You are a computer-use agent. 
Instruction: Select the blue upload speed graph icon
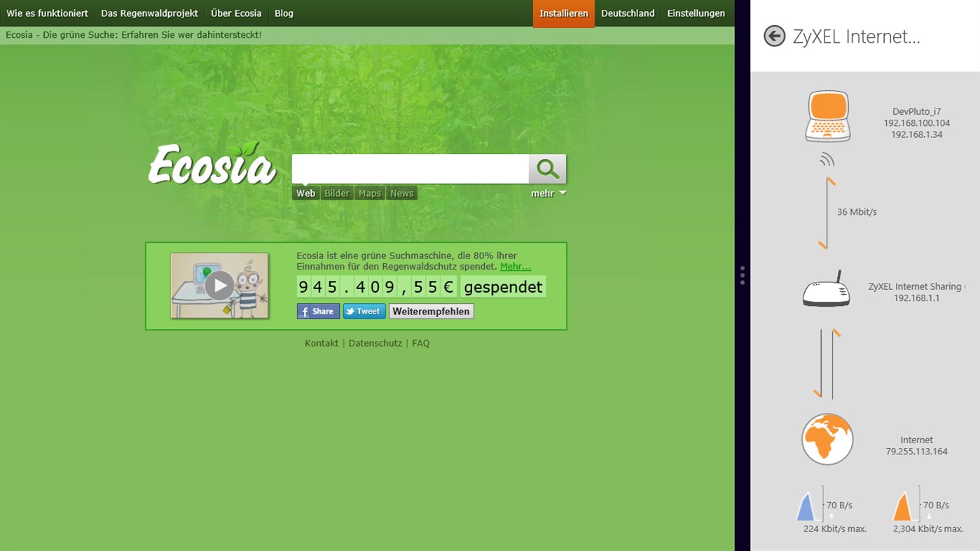coord(808,506)
